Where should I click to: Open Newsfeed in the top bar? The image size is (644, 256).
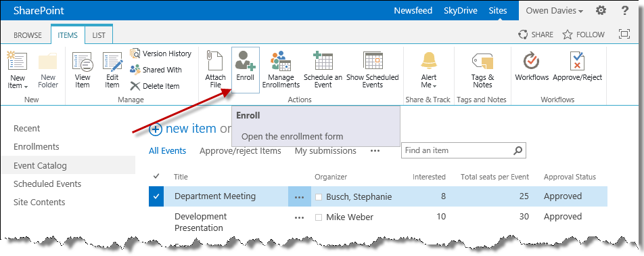[413, 11]
